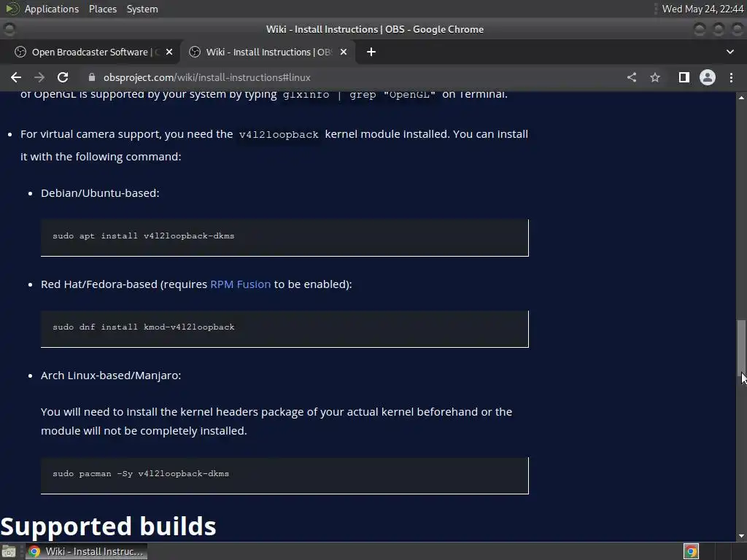Click the inline v4l2loopback code text
This screenshot has width=747, height=560.
click(279, 135)
